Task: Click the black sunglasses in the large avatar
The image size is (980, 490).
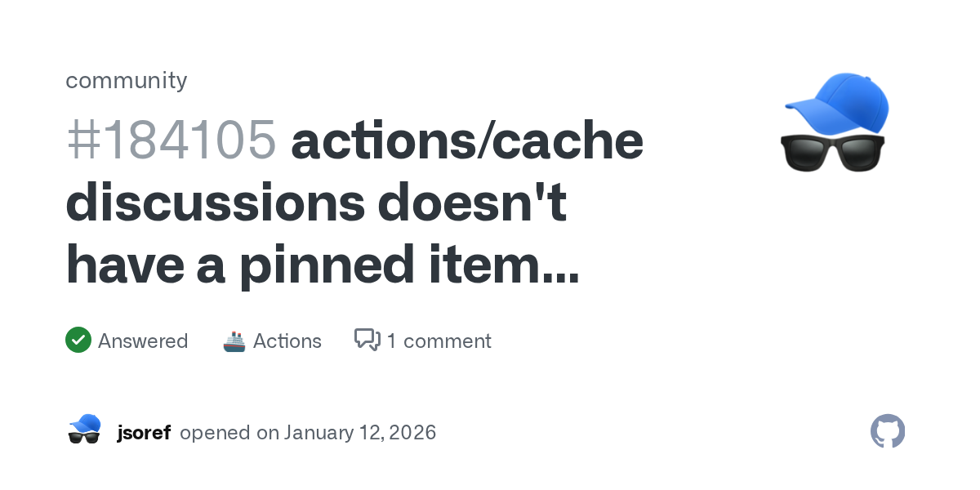Action: (x=833, y=152)
